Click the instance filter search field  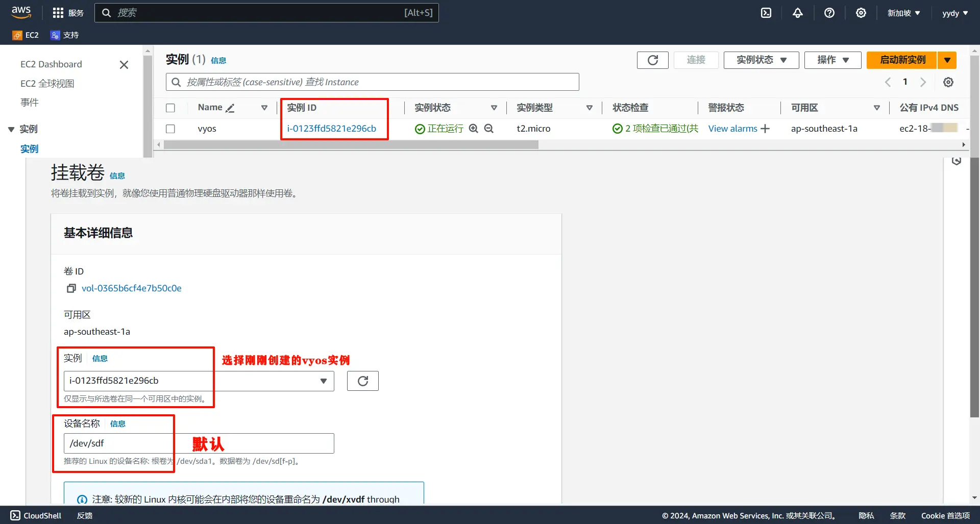373,82
